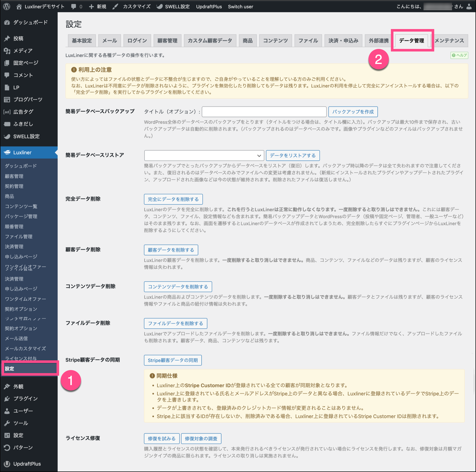The image size is (476, 472).
Task: Select the 外部連携 tab
Action: [x=378, y=41]
